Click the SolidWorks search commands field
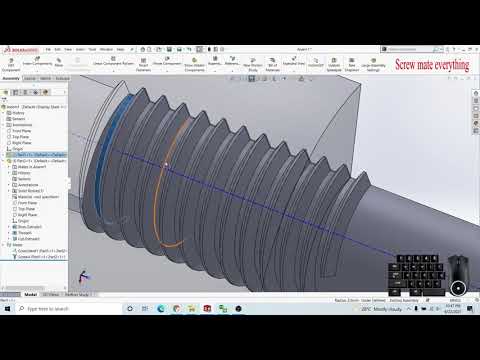Screen dimensions: 480x360 [x=411, y=49]
